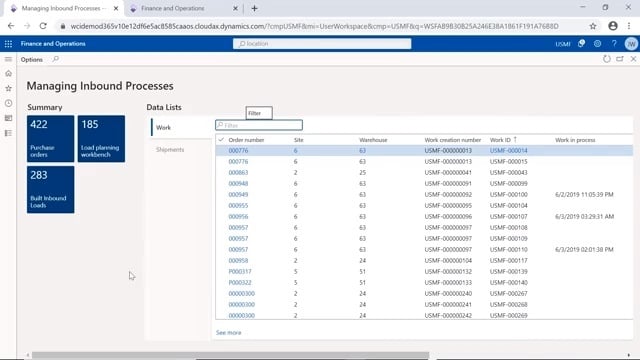640x360 pixels.
Task: Open Modules list icon in the sidebar
Action: [x=8, y=133]
